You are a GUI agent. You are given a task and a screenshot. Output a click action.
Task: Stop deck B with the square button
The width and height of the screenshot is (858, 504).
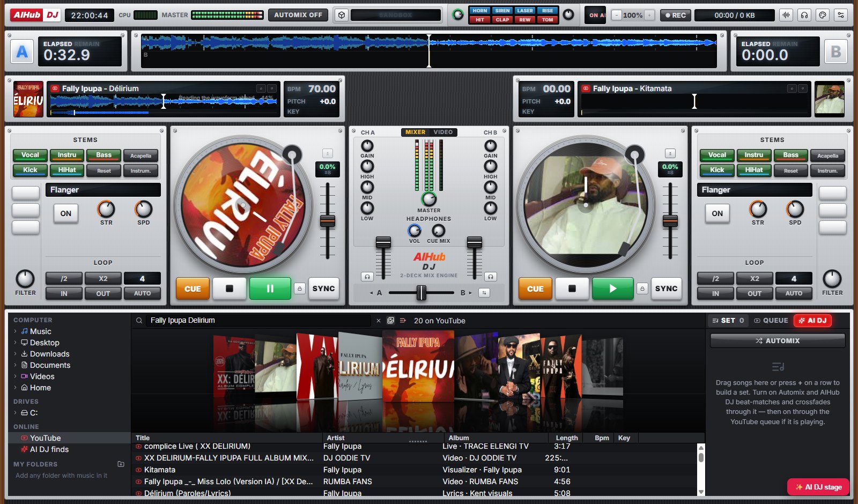tap(572, 288)
